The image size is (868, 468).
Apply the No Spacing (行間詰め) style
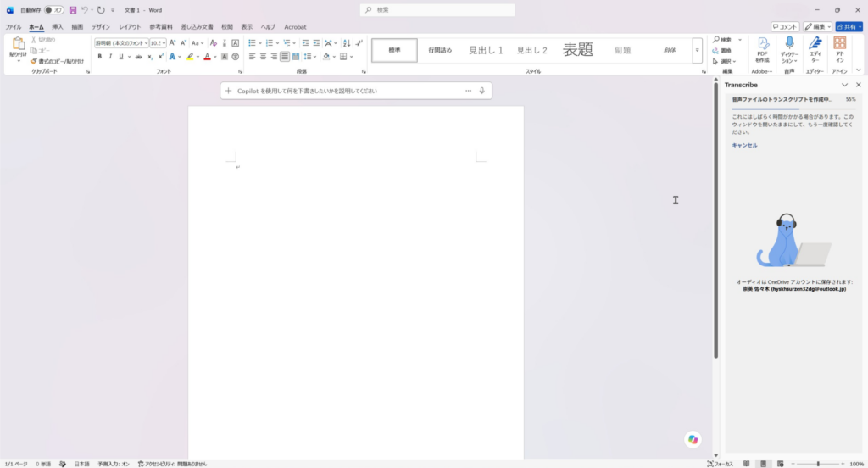point(440,50)
